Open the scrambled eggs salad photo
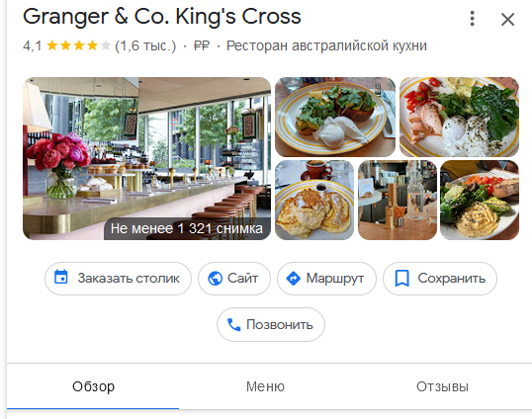Viewport: 532px width, 419px height. click(x=480, y=200)
